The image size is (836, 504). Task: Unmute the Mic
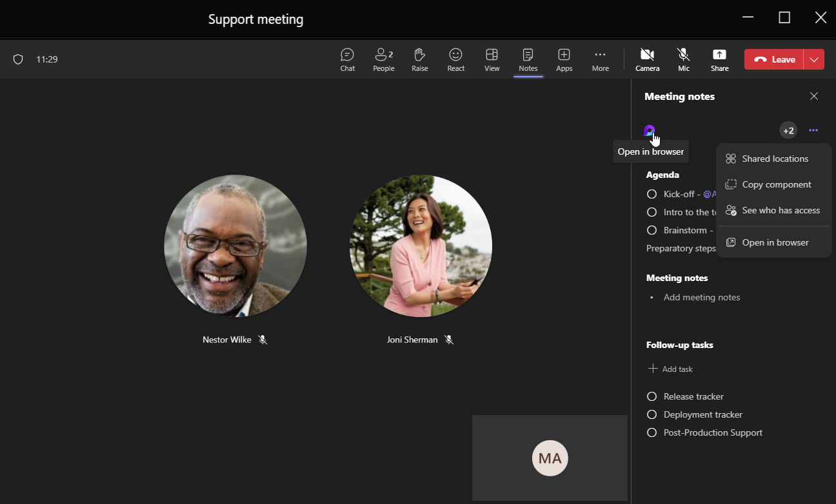pyautogui.click(x=683, y=59)
